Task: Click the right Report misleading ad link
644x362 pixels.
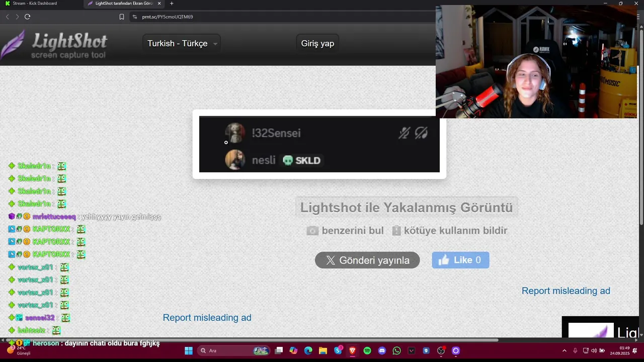Action: [566, 291]
